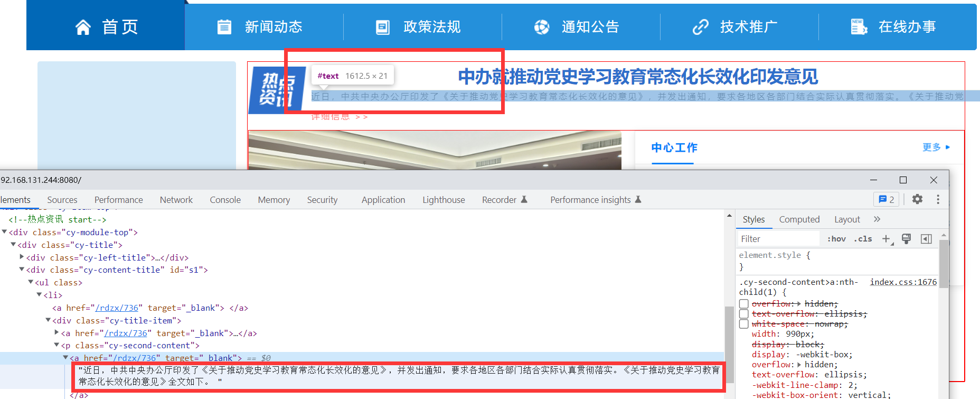
Task: Expand the collapsed anchor node inside cy-title-item
Action: (57, 333)
